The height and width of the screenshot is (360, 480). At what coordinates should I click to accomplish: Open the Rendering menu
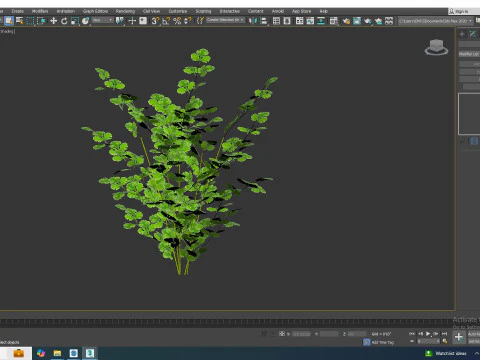tap(125, 11)
